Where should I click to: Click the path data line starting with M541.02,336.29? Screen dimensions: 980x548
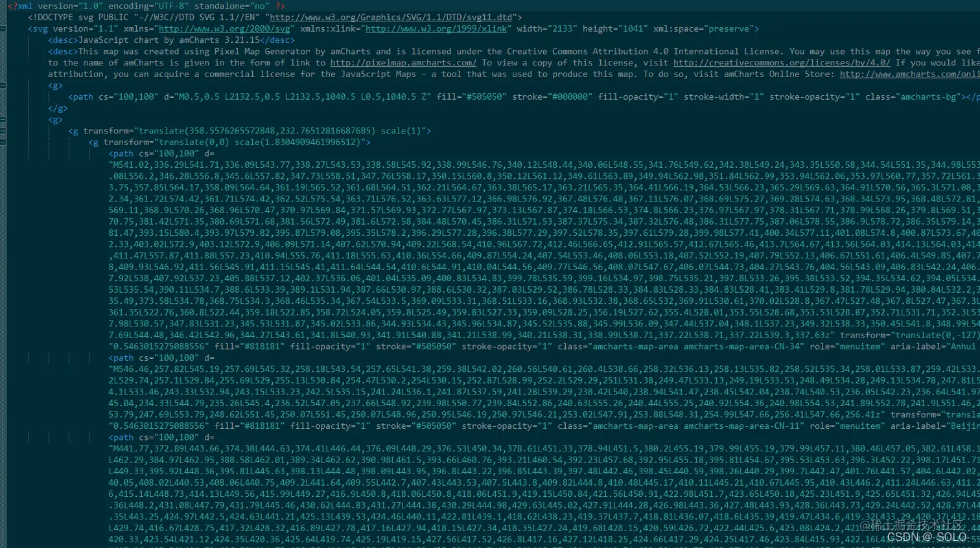click(544, 165)
